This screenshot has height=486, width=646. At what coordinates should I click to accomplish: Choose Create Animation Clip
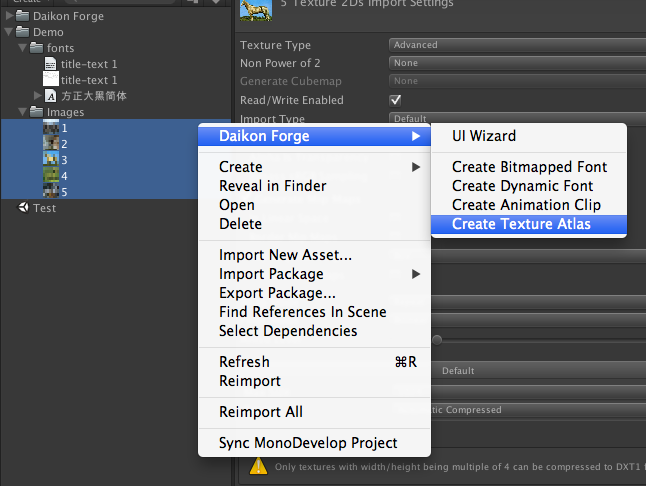pyautogui.click(x=529, y=205)
